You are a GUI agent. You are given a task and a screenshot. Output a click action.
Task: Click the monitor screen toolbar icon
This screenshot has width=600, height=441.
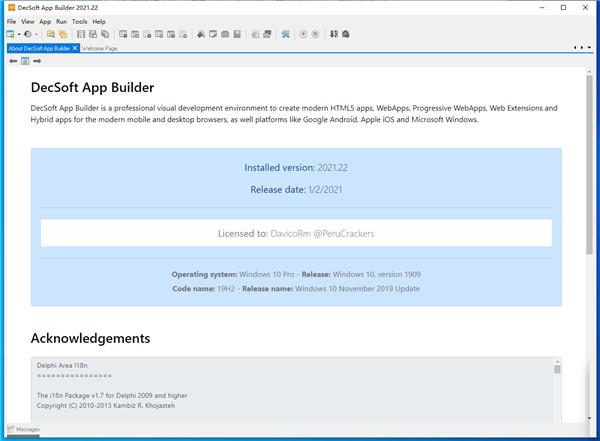click(213, 34)
